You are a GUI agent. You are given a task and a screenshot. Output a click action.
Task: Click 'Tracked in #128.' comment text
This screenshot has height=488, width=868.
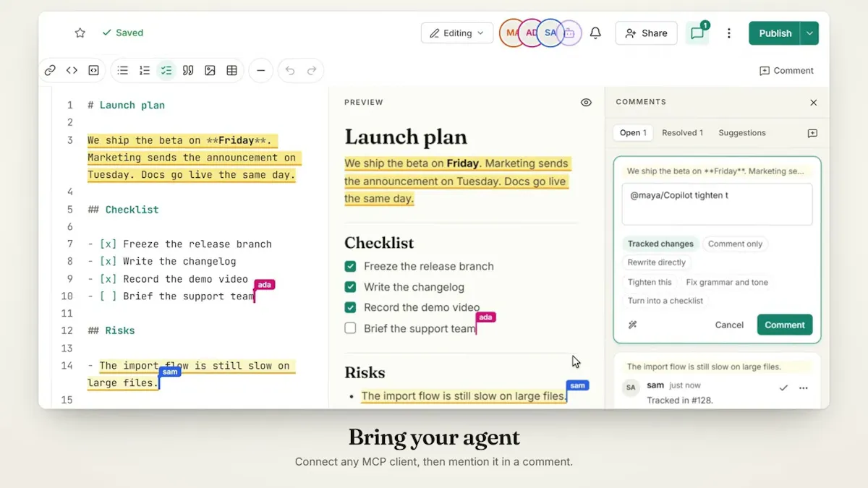(678, 401)
